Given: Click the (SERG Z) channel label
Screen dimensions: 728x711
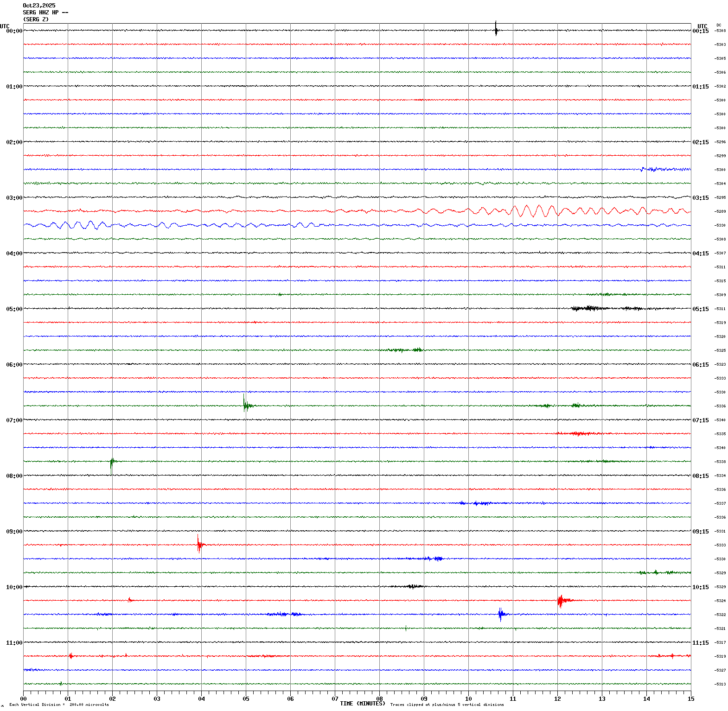Looking at the screenshot, I should tap(36, 19).
